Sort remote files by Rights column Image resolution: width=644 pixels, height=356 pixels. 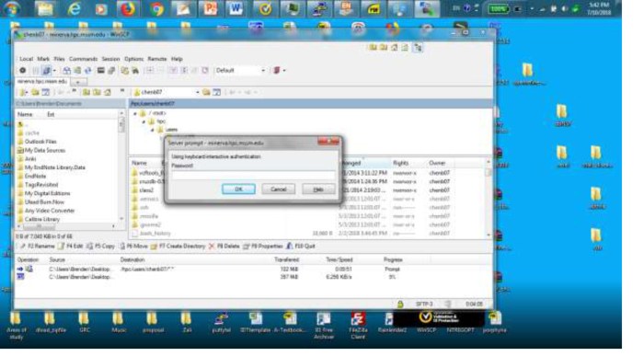pos(400,163)
